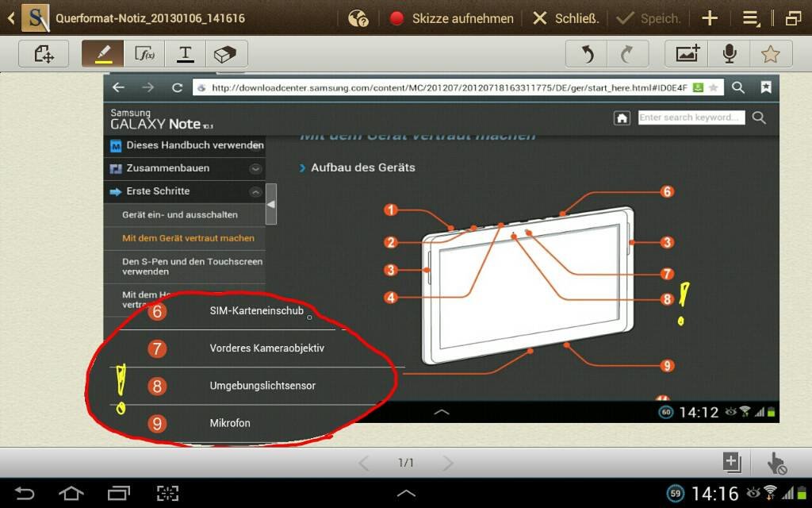The image size is (812, 508).
Task: Insert an image into the note
Action: pyautogui.click(x=688, y=53)
